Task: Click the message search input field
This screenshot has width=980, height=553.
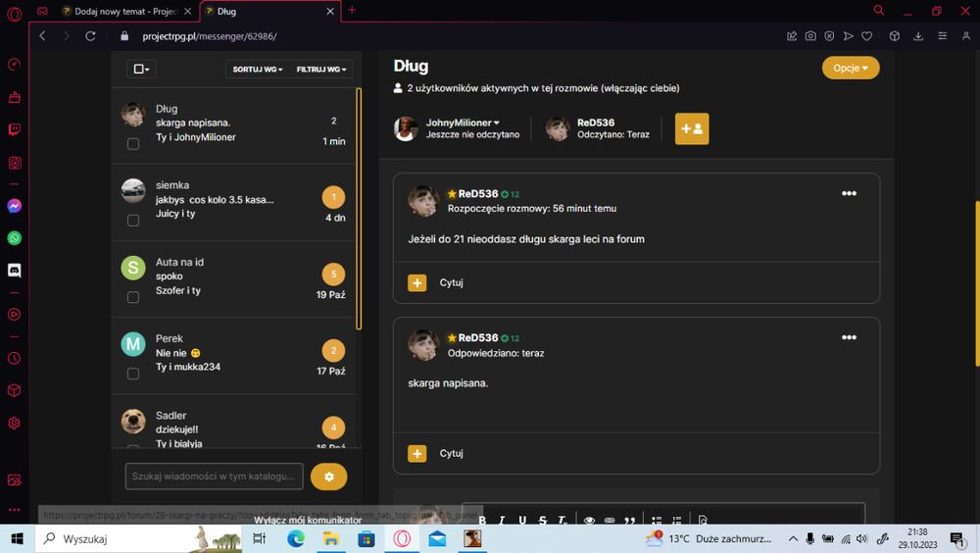Action: click(x=214, y=477)
